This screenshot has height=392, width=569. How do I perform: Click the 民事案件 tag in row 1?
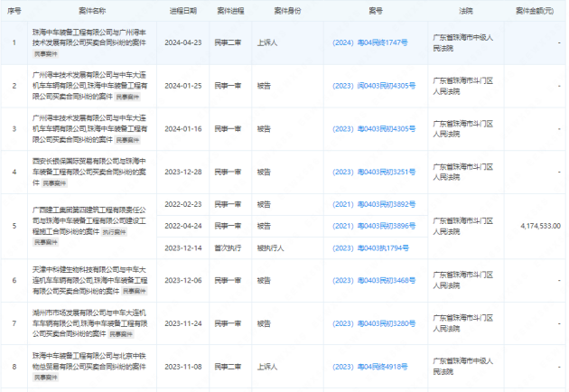[x=46, y=54]
